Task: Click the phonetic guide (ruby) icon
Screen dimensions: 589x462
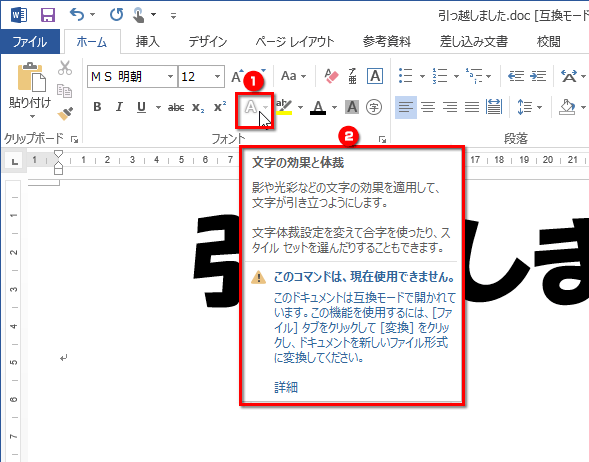Action: (353, 76)
